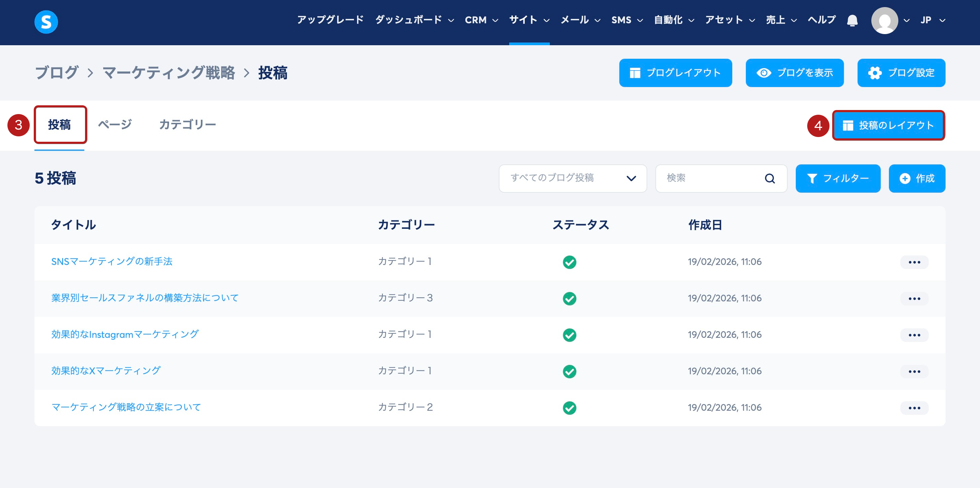Click the 作成 create button
This screenshot has width=980, height=488.
917,179
